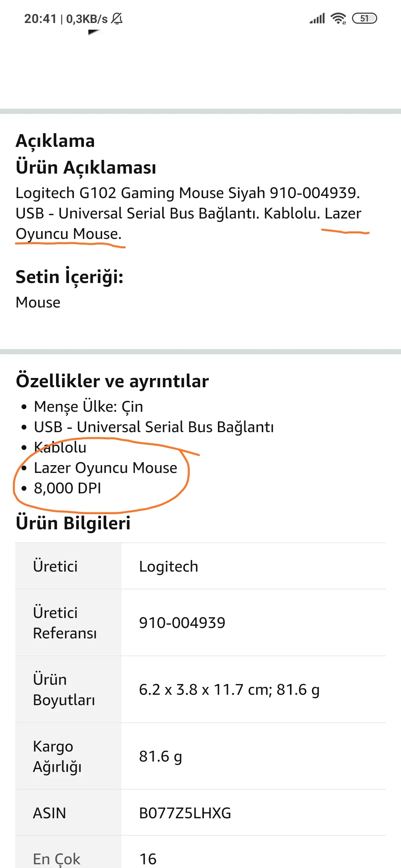The height and width of the screenshot is (868, 401).
Task: Tap Logitech in the Üretici row
Action: tap(169, 566)
